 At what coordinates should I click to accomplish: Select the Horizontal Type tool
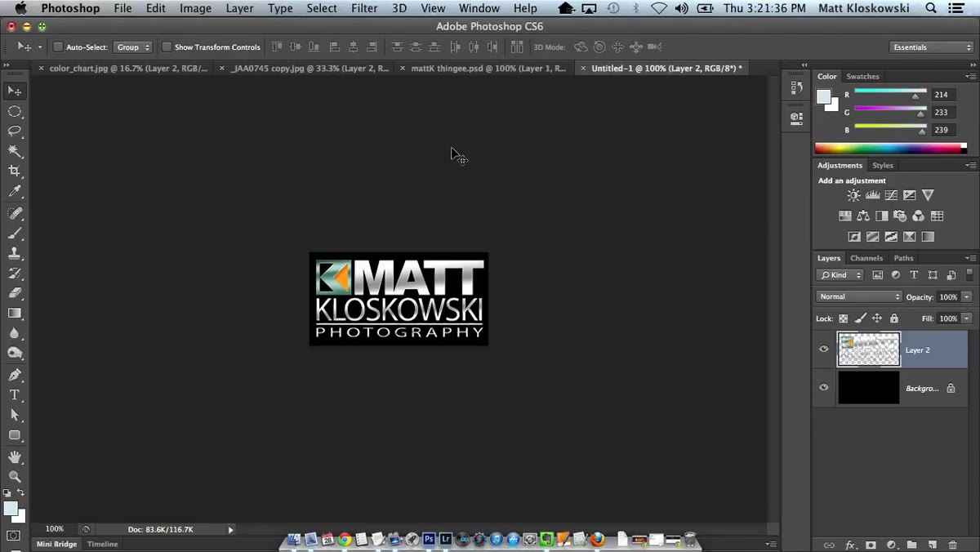click(15, 395)
